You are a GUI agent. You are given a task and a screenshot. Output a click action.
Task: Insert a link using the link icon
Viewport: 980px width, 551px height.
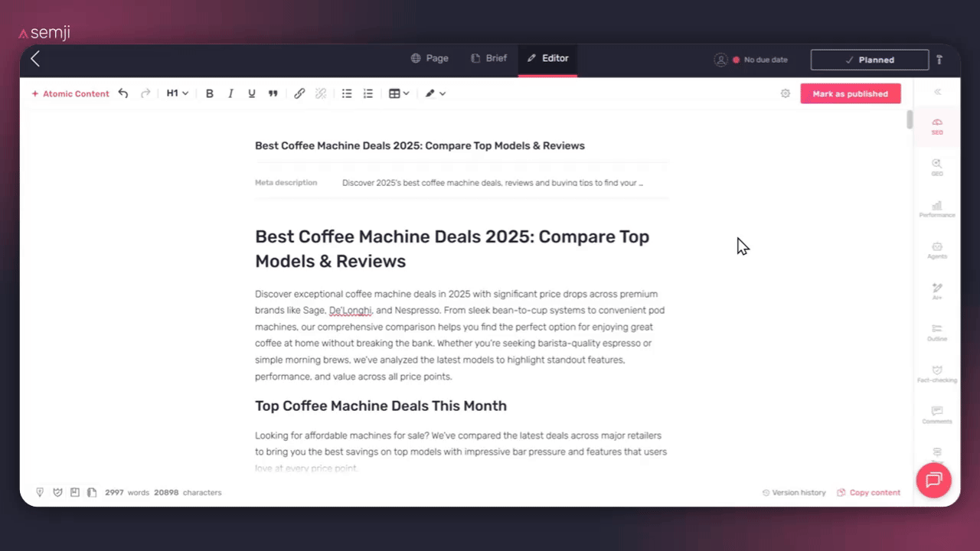tap(299, 93)
